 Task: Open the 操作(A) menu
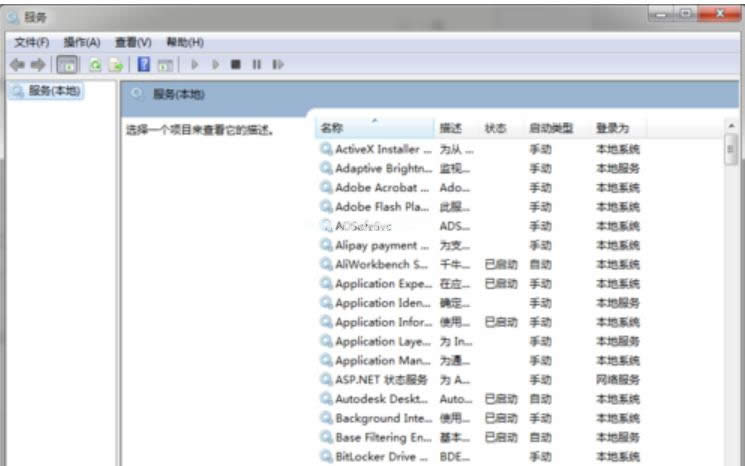82,42
